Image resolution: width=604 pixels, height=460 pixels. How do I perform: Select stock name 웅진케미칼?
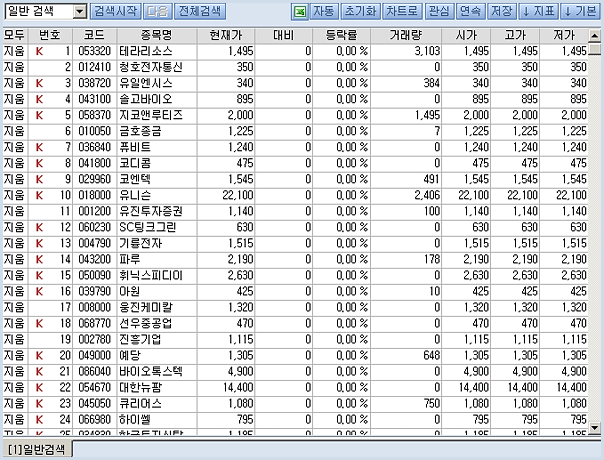pyautogui.click(x=146, y=307)
